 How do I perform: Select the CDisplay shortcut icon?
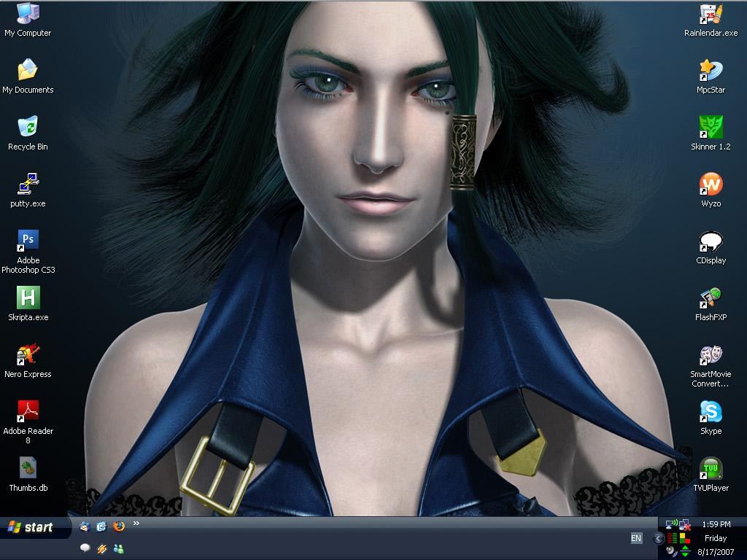pos(711,247)
